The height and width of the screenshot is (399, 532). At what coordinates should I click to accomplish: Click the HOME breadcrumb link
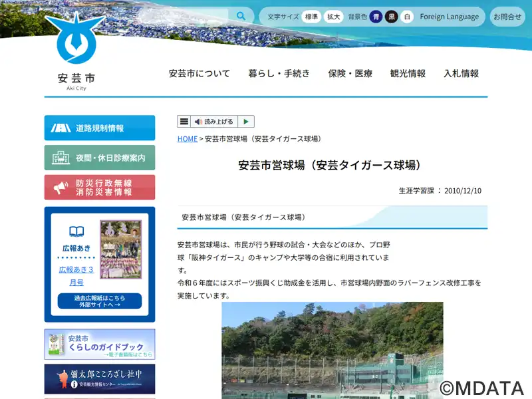click(x=187, y=139)
